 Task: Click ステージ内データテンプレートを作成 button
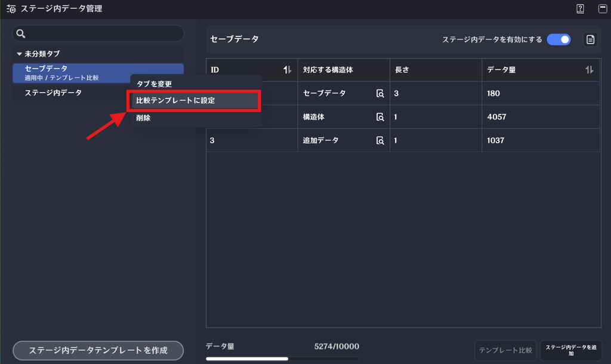(98, 350)
